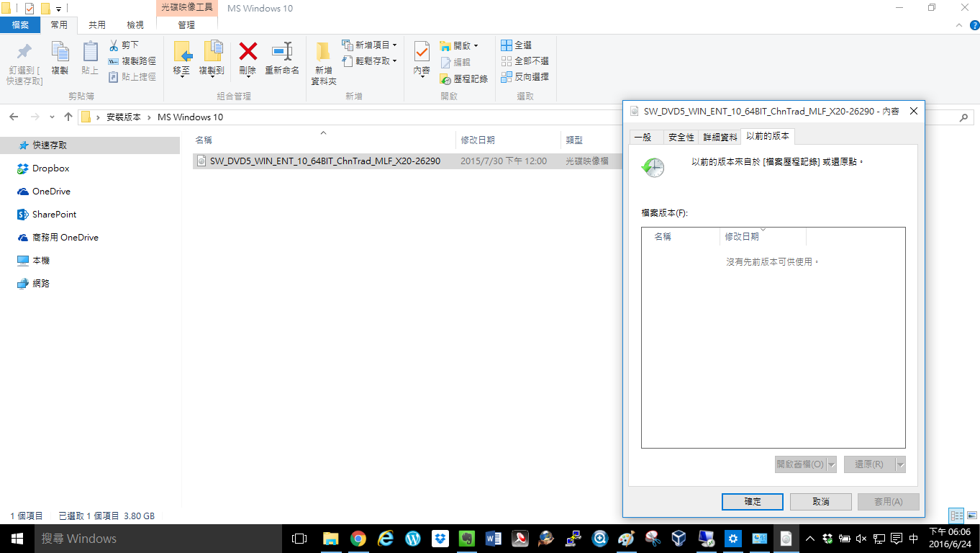Switch to the 檢視 ribbon tab
The height and width of the screenshot is (553, 980).
click(x=135, y=24)
